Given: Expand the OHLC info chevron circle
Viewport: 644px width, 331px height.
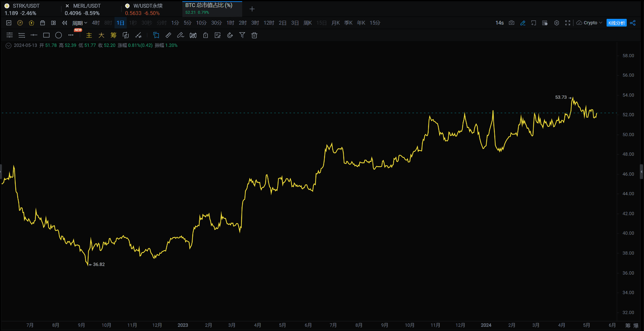Looking at the screenshot, I should pos(9,46).
